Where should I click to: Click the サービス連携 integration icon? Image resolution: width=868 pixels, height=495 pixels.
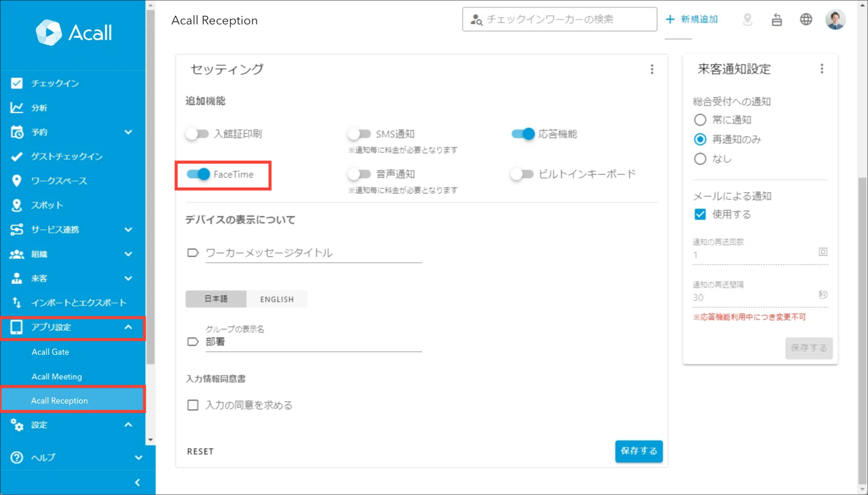point(17,230)
